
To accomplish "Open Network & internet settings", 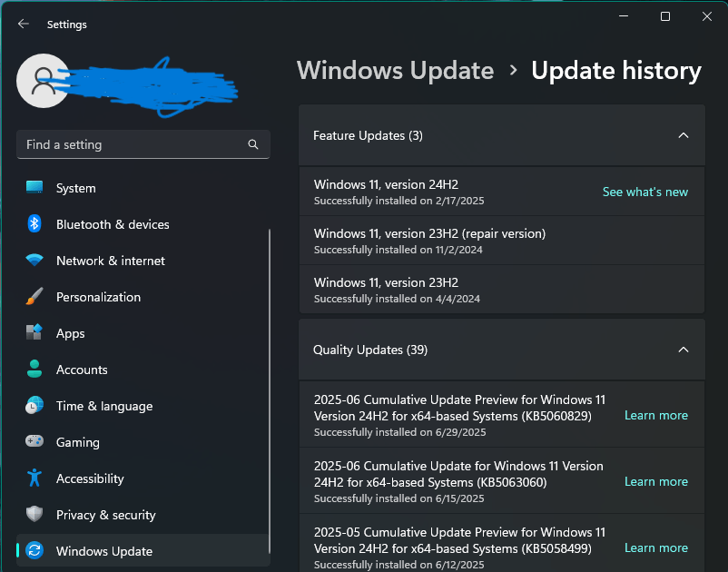I will pos(143,261).
